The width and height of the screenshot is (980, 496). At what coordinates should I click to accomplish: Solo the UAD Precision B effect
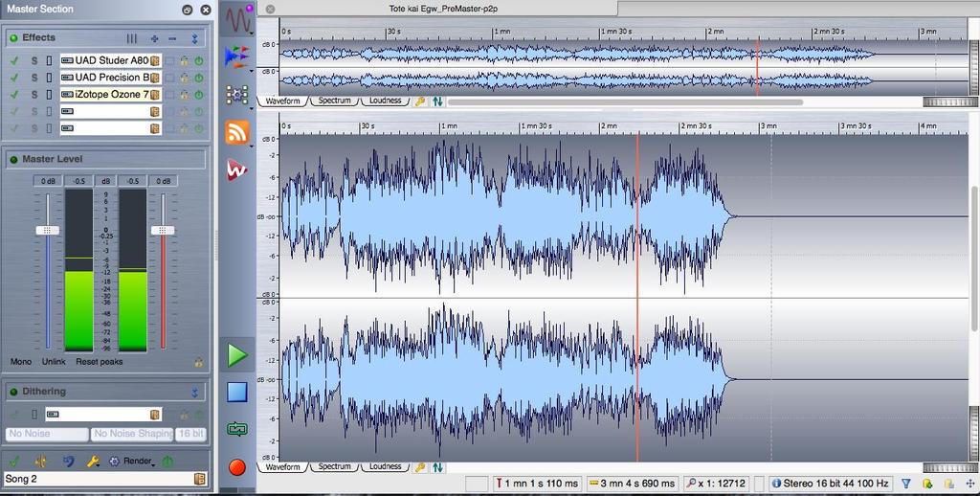coord(34,78)
